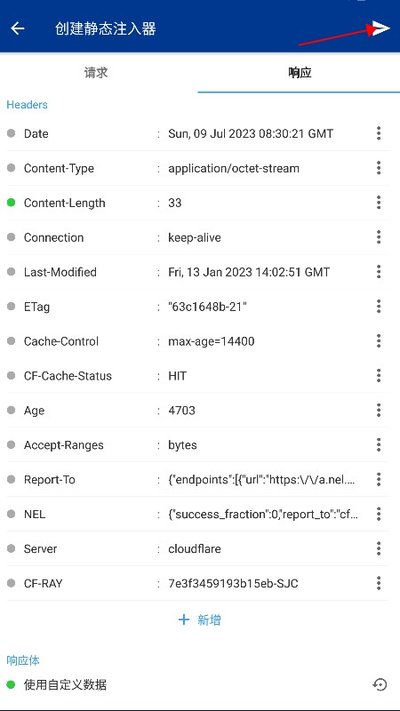
Task: Click the restore icon beside custom data
Action: coord(380,684)
